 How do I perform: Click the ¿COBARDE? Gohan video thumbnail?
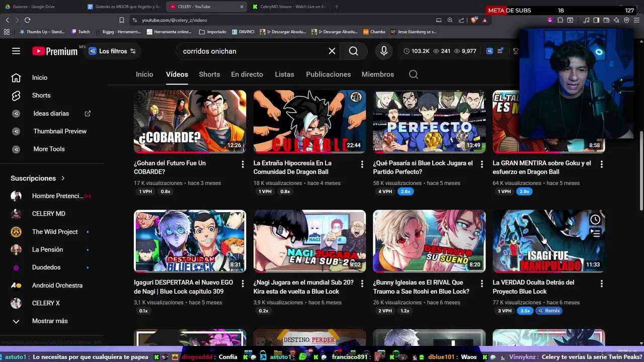(190, 121)
